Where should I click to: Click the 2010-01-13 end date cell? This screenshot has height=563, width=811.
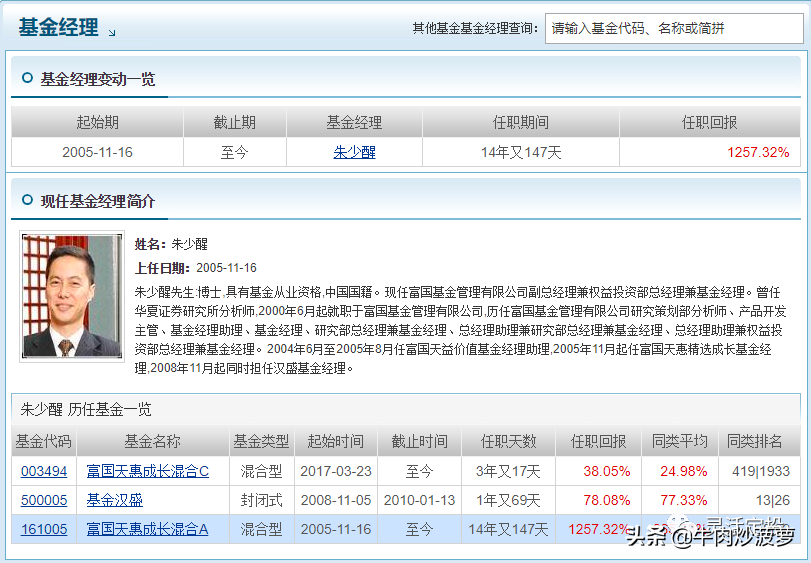pyautogui.click(x=419, y=500)
